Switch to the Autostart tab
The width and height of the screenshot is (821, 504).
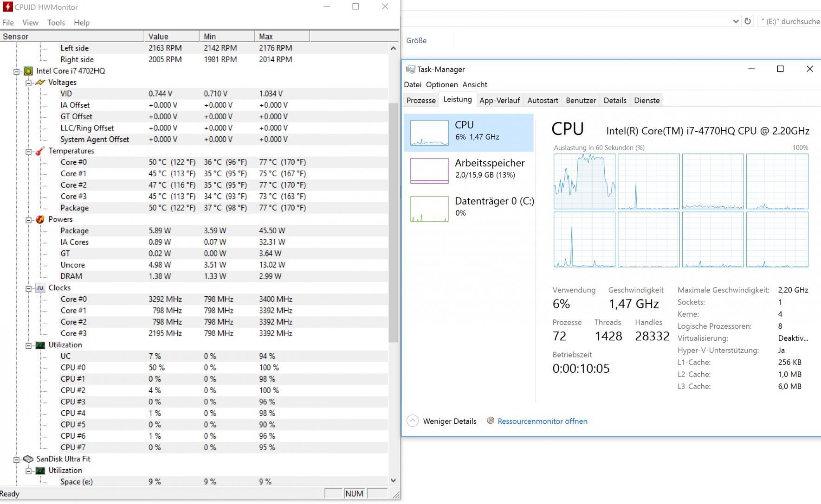pos(543,101)
